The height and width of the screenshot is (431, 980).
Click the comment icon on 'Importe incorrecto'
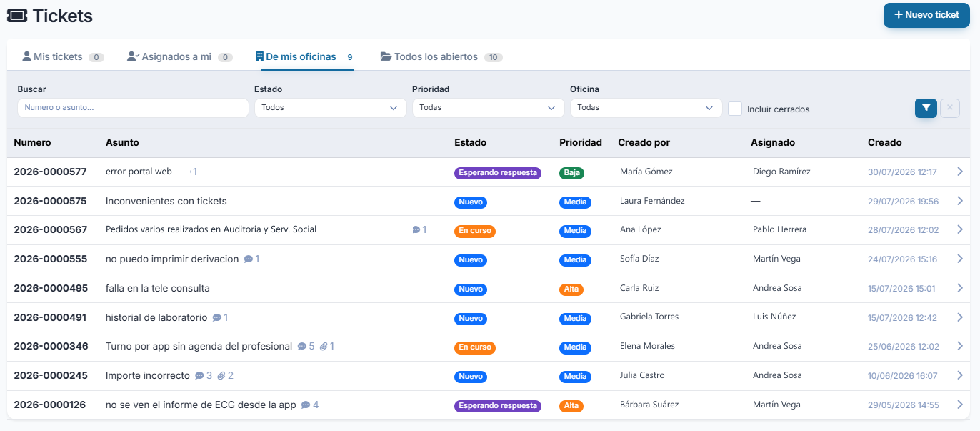point(199,376)
